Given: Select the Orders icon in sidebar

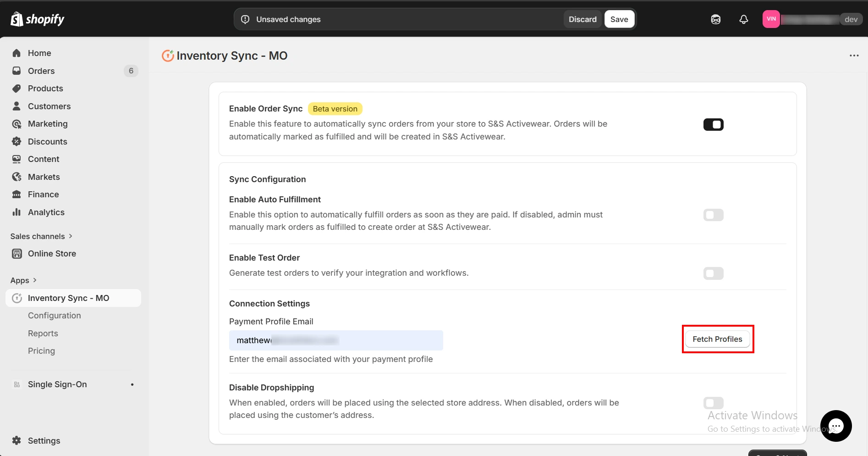Looking at the screenshot, I should pos(16,71).
